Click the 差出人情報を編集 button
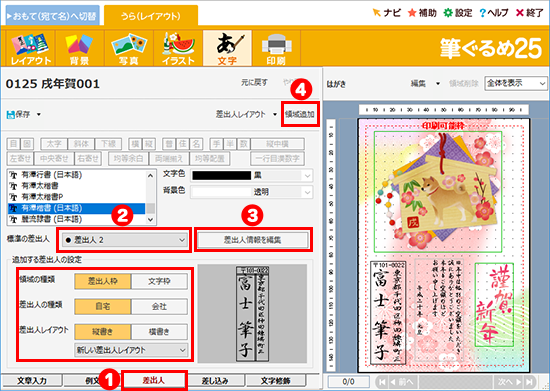 click(253, 240)
